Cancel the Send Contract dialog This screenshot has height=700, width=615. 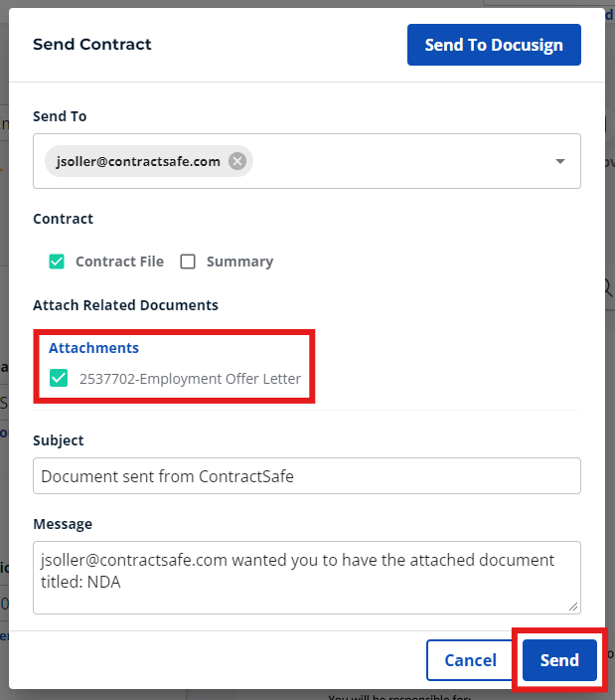(470, 660)
